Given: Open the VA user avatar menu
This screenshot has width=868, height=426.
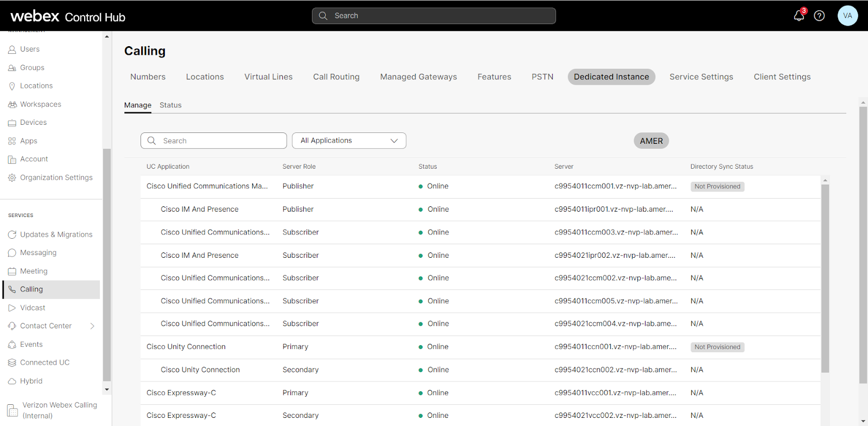Looking at the screenshot, I should tap(847, 16).
